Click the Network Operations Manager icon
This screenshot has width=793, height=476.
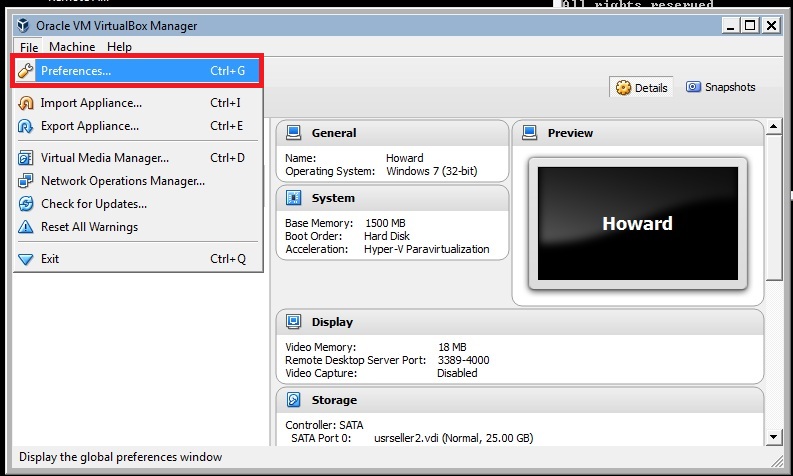tap(25, 181)
